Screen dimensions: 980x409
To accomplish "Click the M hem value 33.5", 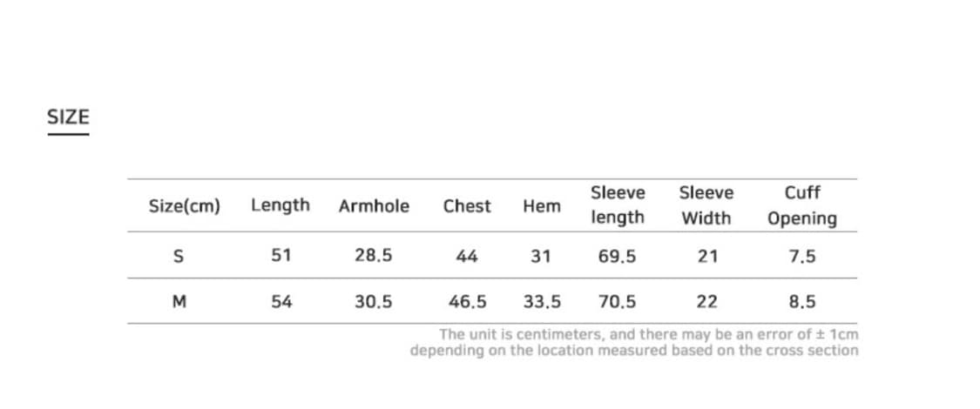I will (x=542, y=302).
